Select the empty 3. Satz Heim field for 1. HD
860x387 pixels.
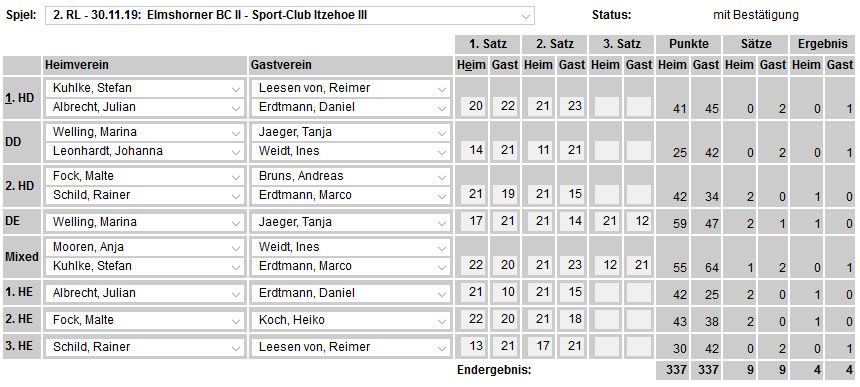point(607,106)
